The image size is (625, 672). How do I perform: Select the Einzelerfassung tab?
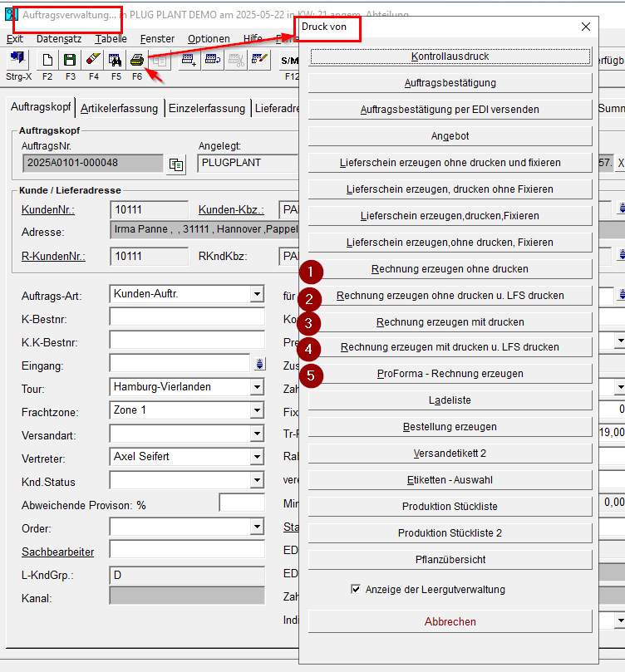(x=207, y=108)
